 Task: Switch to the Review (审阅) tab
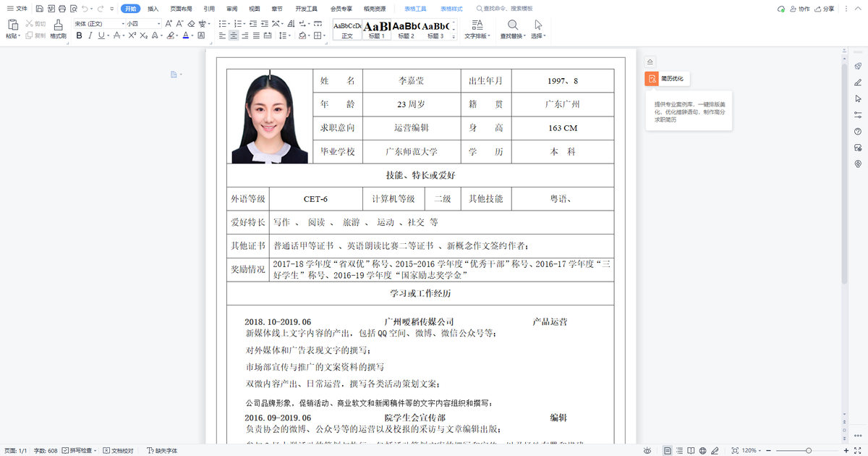[x=231, y=9]
